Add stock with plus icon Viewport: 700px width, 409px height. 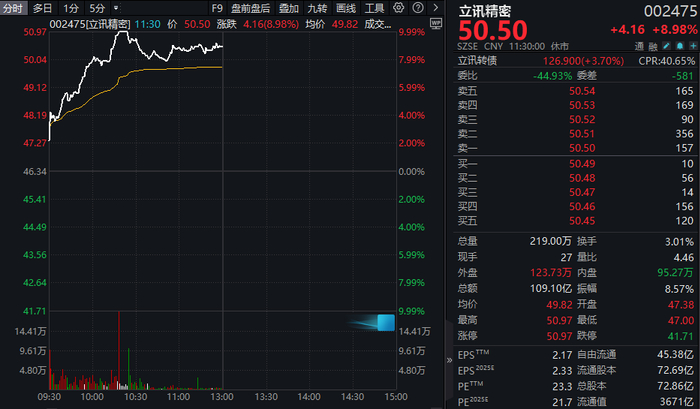coord(693,46)
